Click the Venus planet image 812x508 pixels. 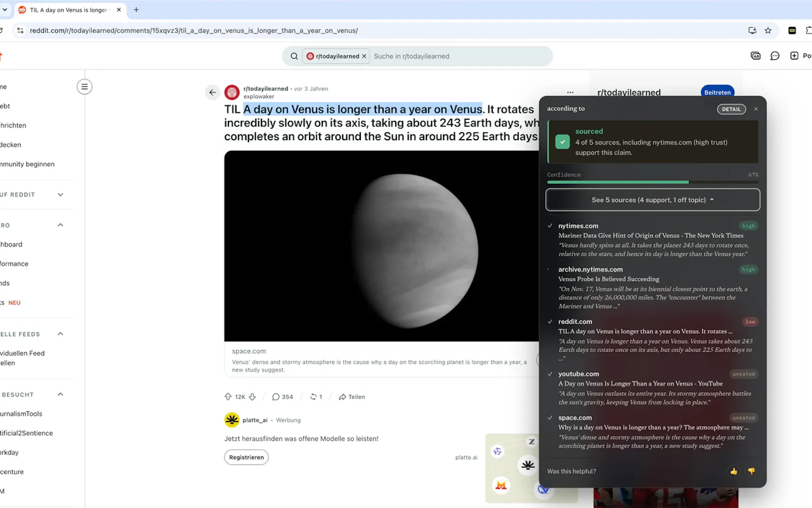coord(382,246)
